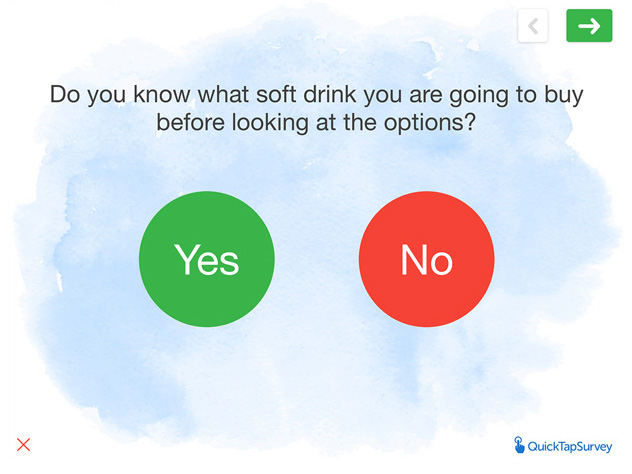Click the QuickTapSurvey brand text

[570, 447]
